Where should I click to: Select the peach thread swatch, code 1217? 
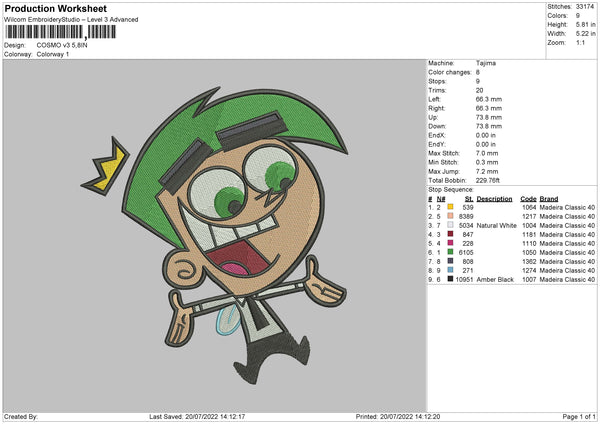451,216
